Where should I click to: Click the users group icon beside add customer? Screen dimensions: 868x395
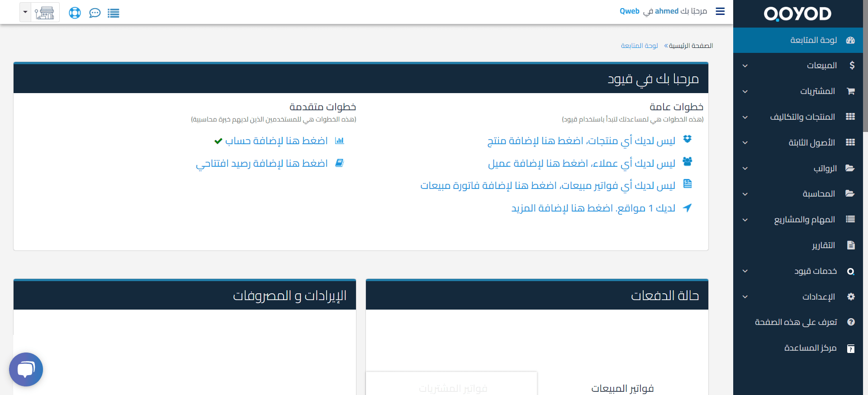coord(688,161)
